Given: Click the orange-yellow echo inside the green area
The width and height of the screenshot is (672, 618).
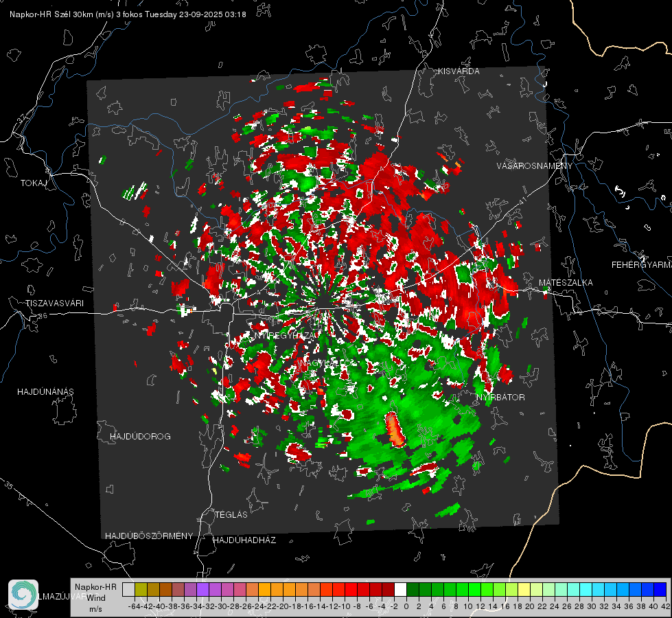Looking at the screenshot, I should (x=395, y=429).
